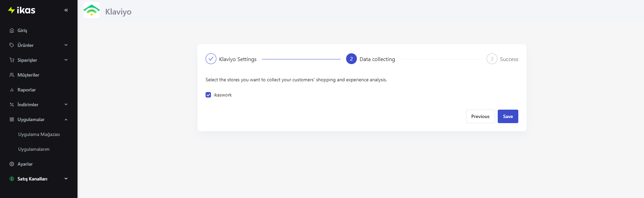Collapse sidebar with double-chevron icon
This screenshot has width=644, height=198.
point(66,10)
